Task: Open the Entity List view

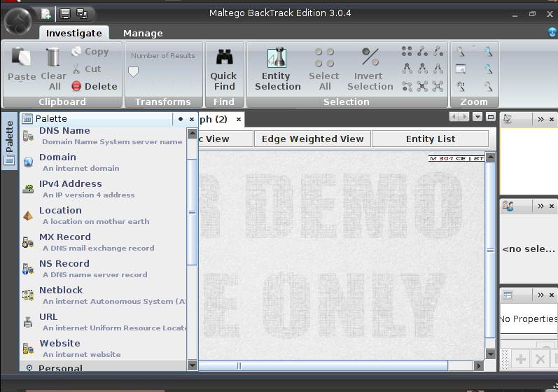Action: coord(430,139)
